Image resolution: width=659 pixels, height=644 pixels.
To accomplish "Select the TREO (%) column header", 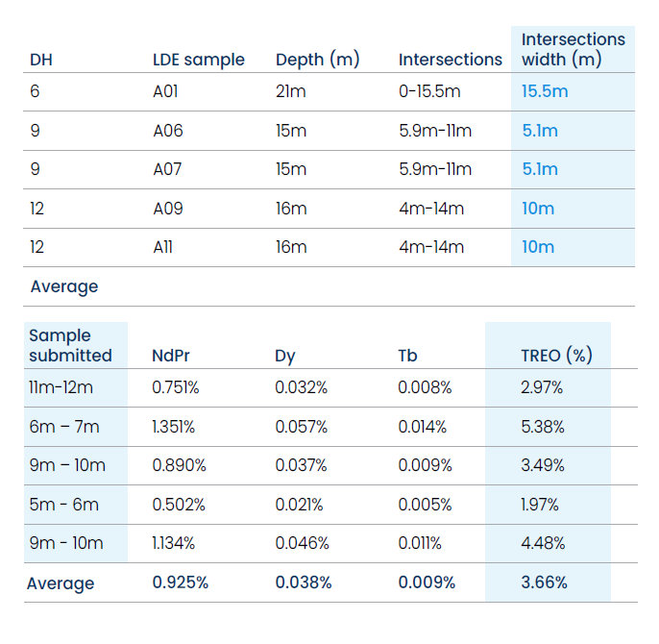I will point(556,356).
